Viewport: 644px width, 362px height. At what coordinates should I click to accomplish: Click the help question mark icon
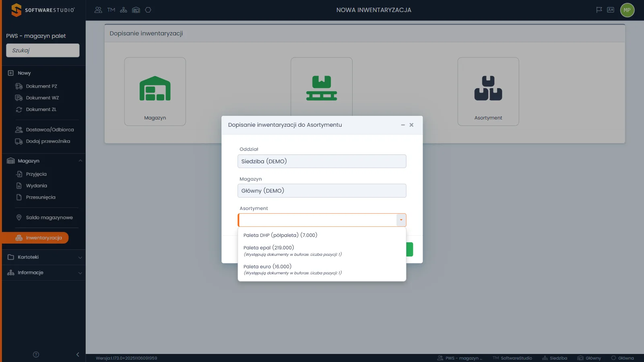(36, 354)
